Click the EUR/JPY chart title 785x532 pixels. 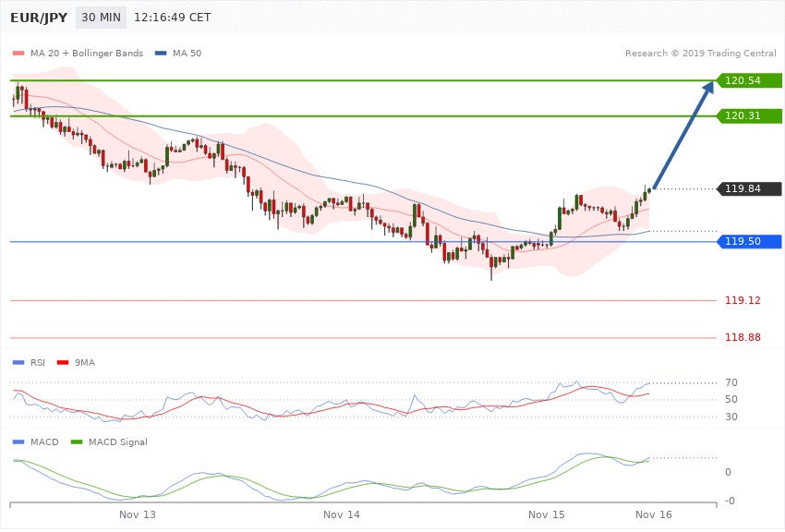pyautogui.click(x=35, y=18)
